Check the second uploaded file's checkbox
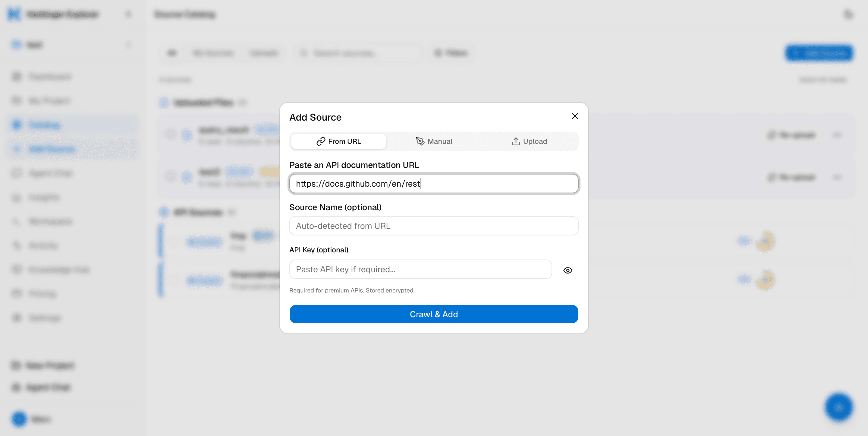 tap(171, 176)
